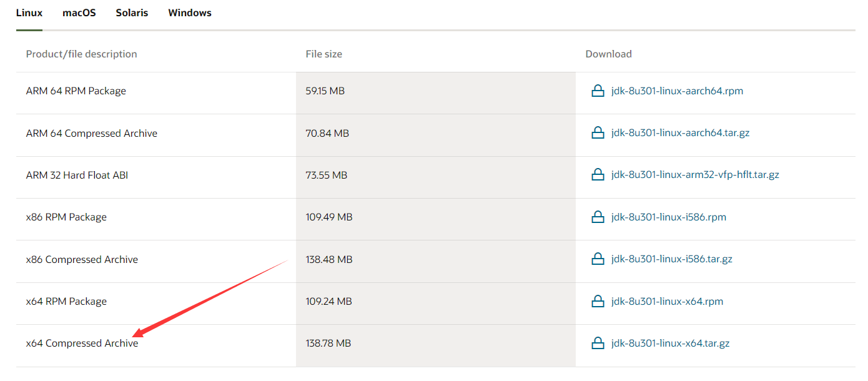868x381 pixels.
Task: Download jdk-8u301-linux-i586.tar.gz
Action: tap(672, 259)
